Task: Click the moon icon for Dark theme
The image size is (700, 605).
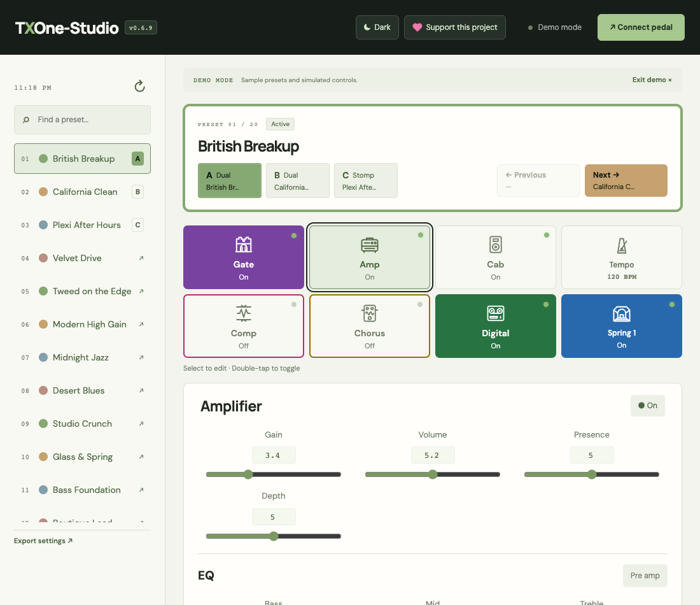Action: tap(367, 27)
